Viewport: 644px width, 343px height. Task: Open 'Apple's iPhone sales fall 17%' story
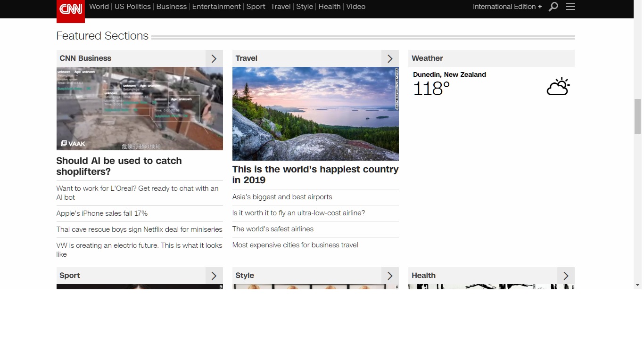(102, 213)
